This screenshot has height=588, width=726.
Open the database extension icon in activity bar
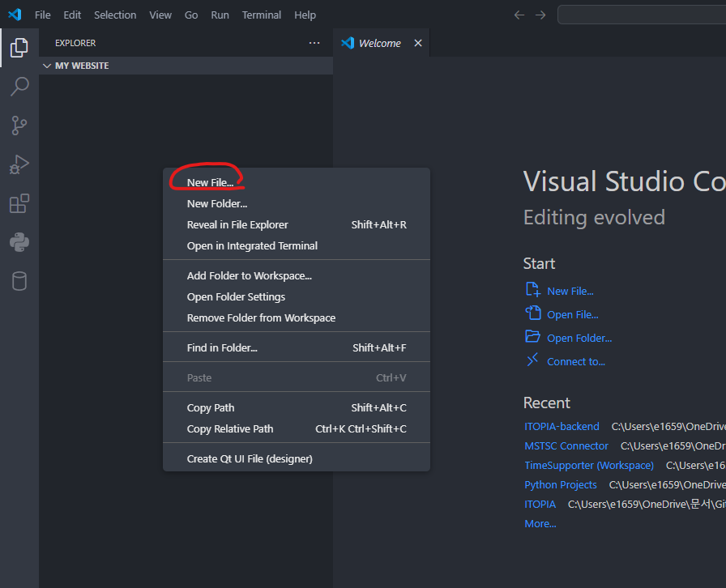coord(19,281)
